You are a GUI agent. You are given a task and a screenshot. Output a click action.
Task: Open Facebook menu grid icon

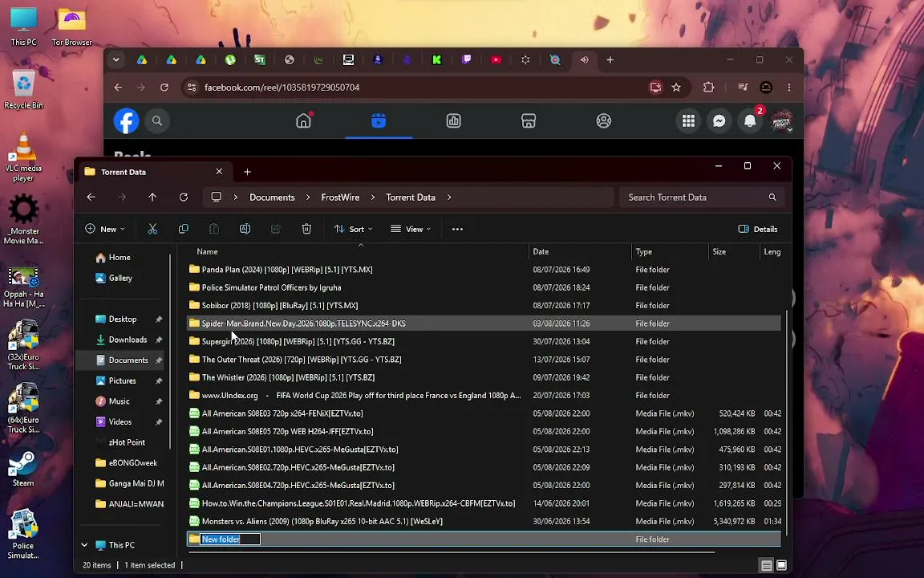688,120
